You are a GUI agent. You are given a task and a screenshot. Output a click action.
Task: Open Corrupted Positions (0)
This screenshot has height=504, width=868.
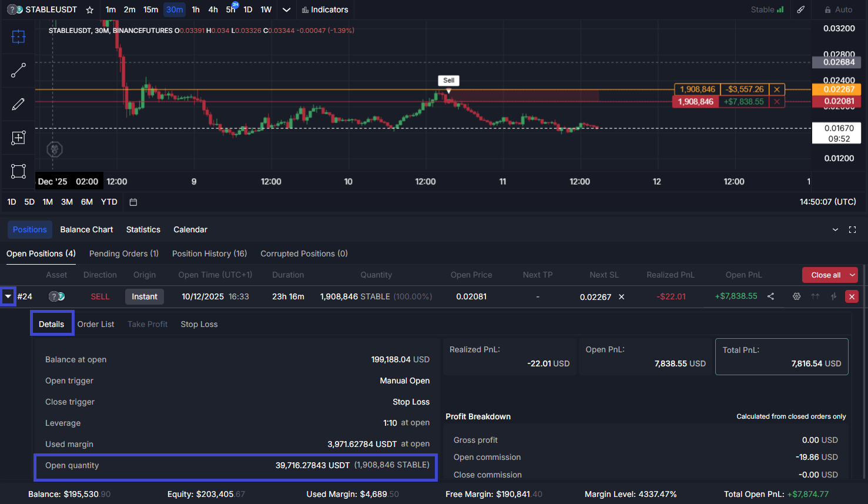pyautogui.click(x=304, y=253)
